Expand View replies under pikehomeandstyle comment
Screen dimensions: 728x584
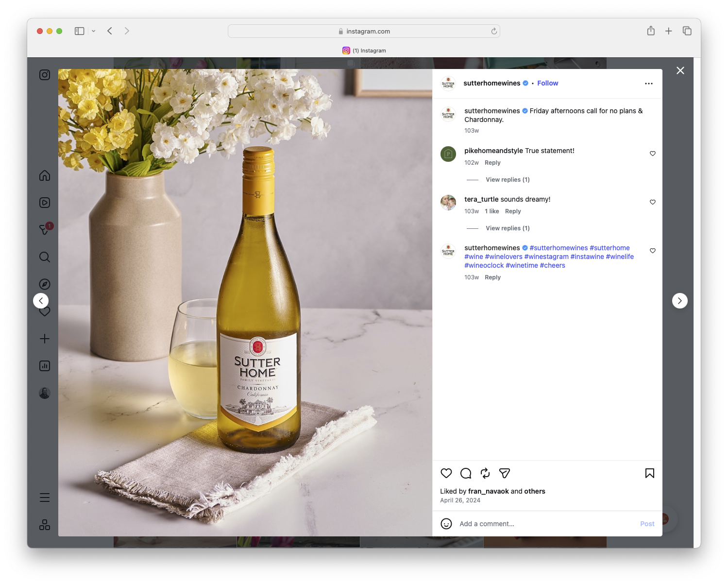pos(508,180)
